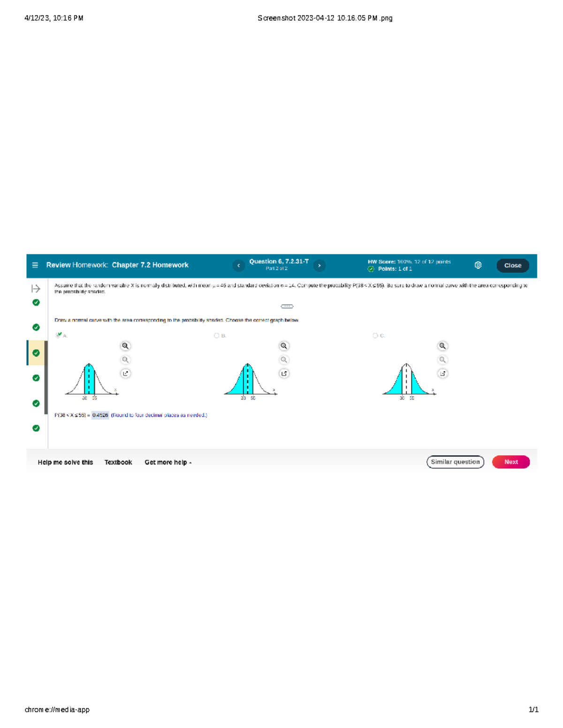
Task: Zoom out on graph B
Action: [x=284, y=360]
